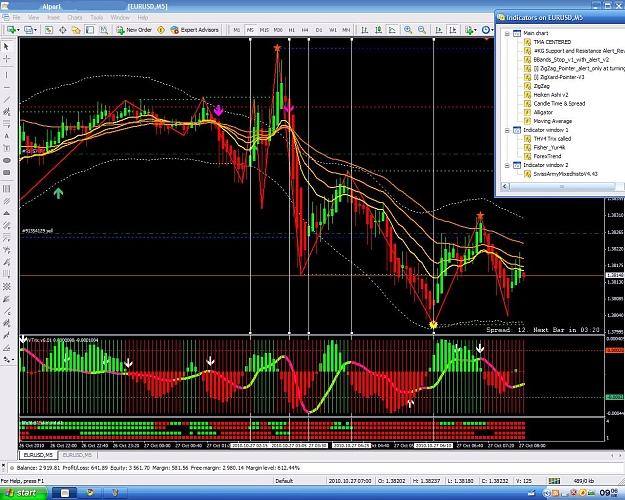Select the Rectangle shape tool
Image resolution: width=625 pixels, height=500 pixels.
pyautogui.click(x=6, y=173)
